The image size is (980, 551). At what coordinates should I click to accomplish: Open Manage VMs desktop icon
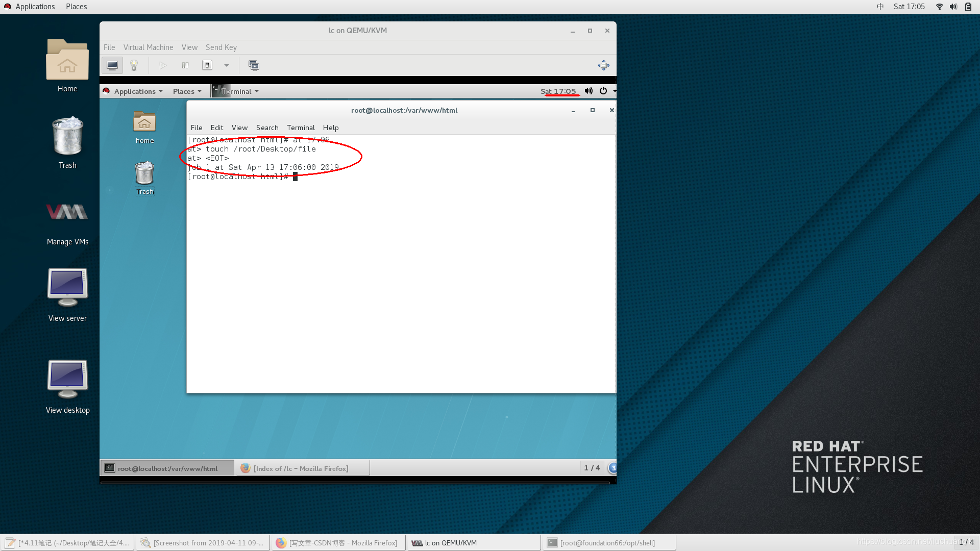pos(67,219)
